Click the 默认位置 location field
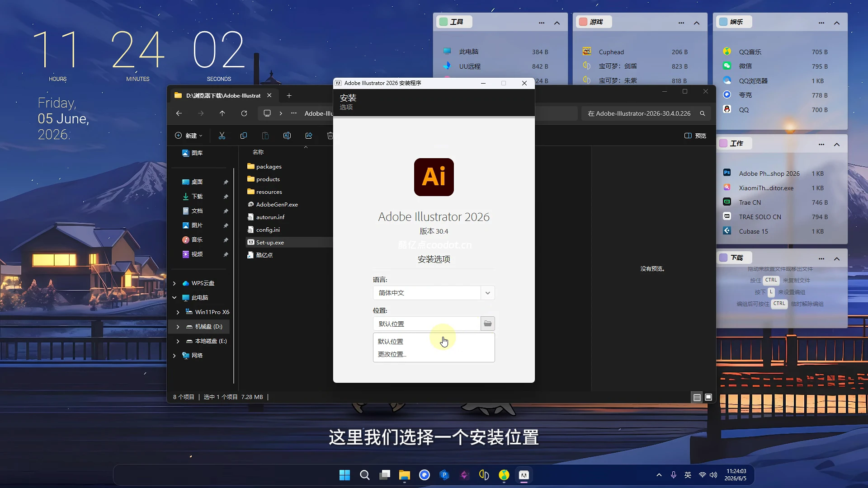The height and width of the screenshot is (488, 868). point(426,324)
